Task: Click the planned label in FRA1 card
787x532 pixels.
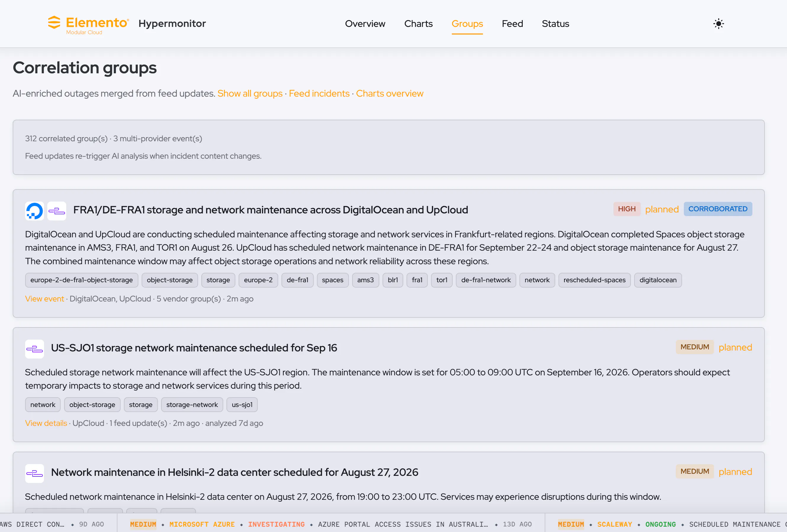Action: click(x=662, y=209)
